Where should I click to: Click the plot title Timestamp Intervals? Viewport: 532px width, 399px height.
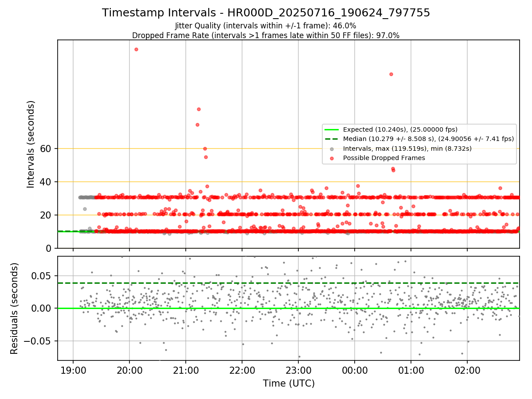tap(266, 13)
